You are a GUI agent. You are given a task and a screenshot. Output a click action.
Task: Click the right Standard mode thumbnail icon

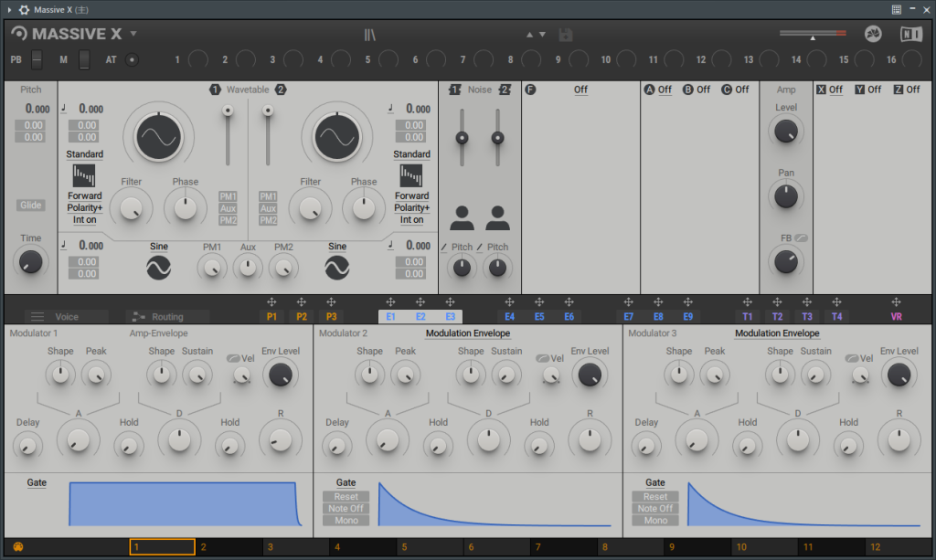[411, 176]
